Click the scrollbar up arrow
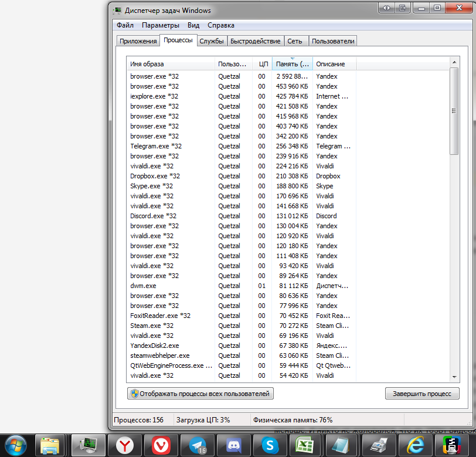The width and height of the screenshot is (476, 457). (x=454, y=62)
